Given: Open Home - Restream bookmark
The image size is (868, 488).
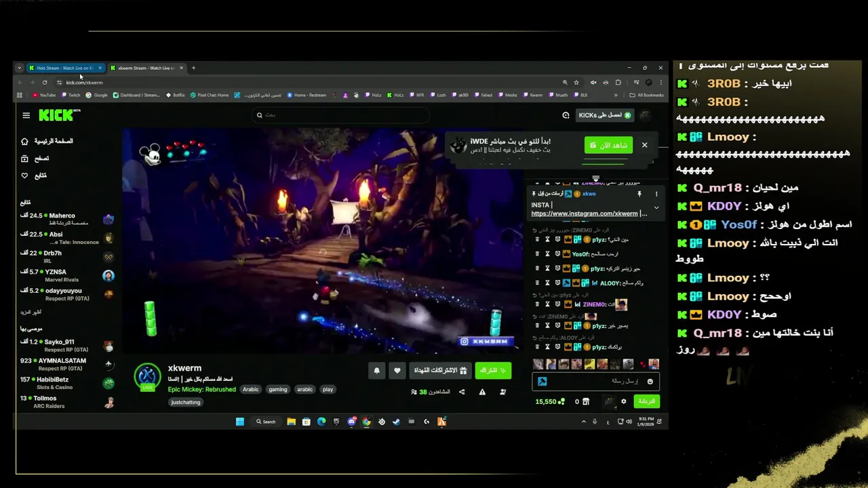Looking at the screenshot, I should coord(307,96).
